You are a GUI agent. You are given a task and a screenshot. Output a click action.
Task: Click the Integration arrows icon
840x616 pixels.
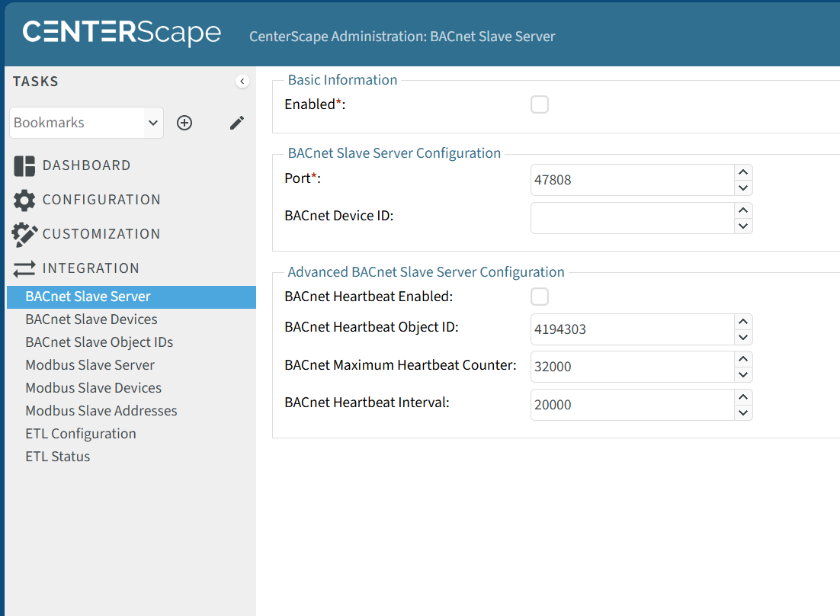pyautogui.click(x=24, y=268)
